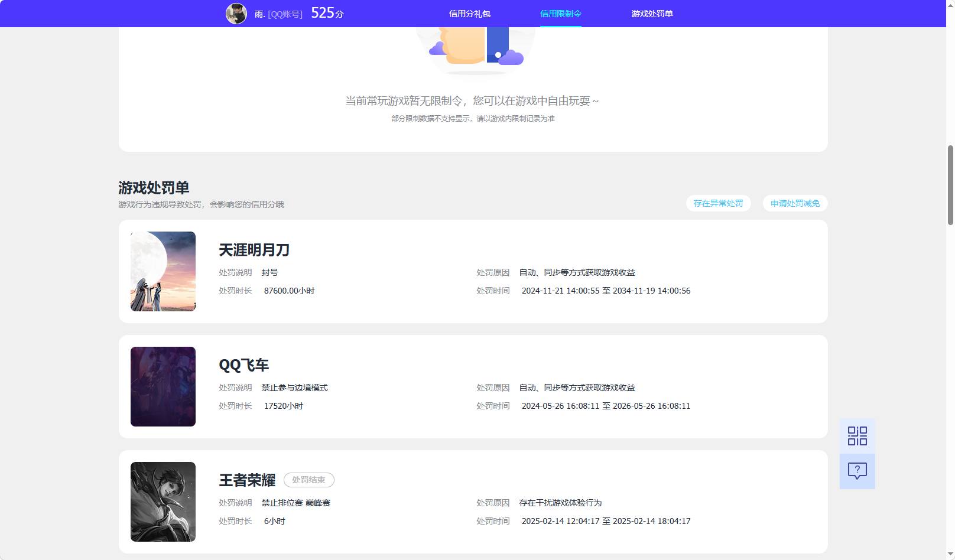Open the help question floating button

857,471
